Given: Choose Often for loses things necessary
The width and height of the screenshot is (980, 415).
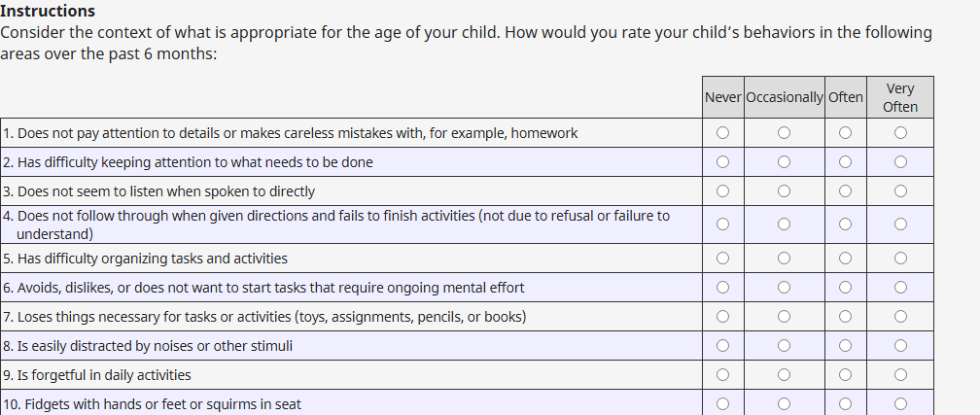Looking at the screenshot, I should coord(846,317).
